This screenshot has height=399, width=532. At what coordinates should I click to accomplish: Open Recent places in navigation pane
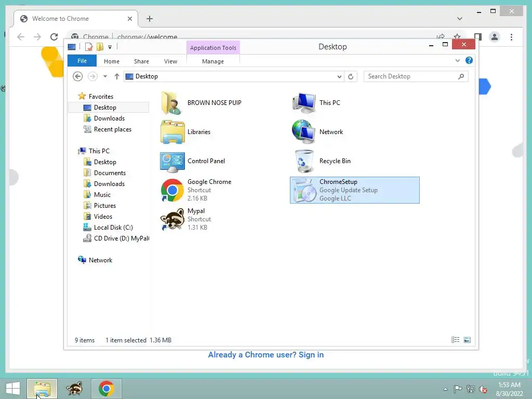click(x=109, y=129)
